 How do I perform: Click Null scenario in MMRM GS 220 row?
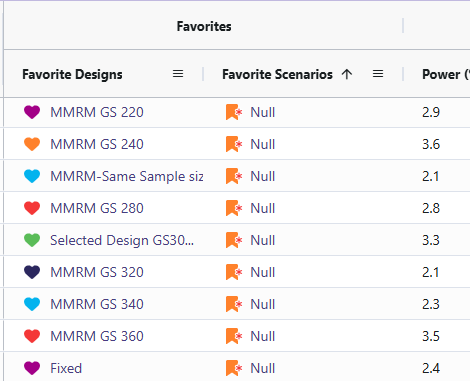pyautogui.click(x=263, y=112)
